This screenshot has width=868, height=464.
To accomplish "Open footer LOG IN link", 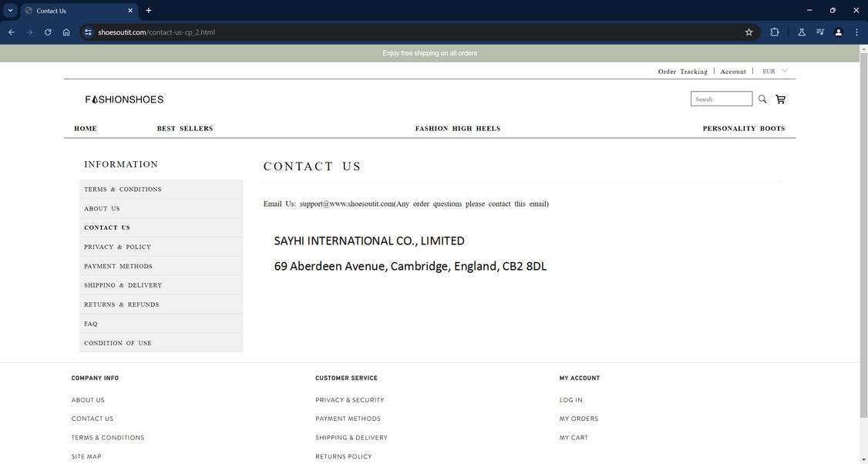I will click(x=570, y=400).
